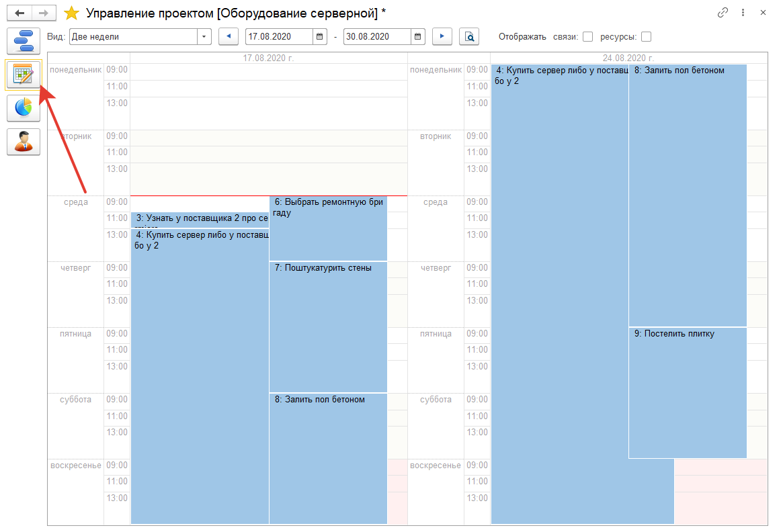Copy link using the chain icon
781x532 pixels.
[x=723, y=13]
